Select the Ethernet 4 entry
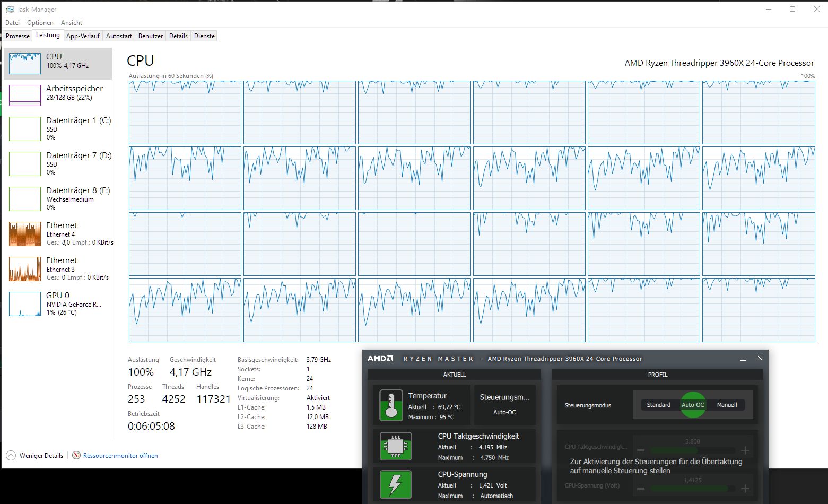Viewport: 828px width, 504px height. click(x=58, y=233)
